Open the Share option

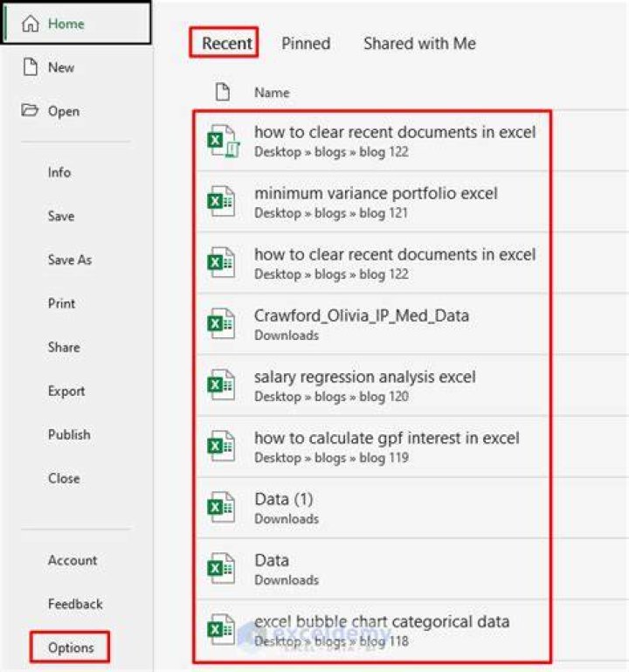(64, 347)
